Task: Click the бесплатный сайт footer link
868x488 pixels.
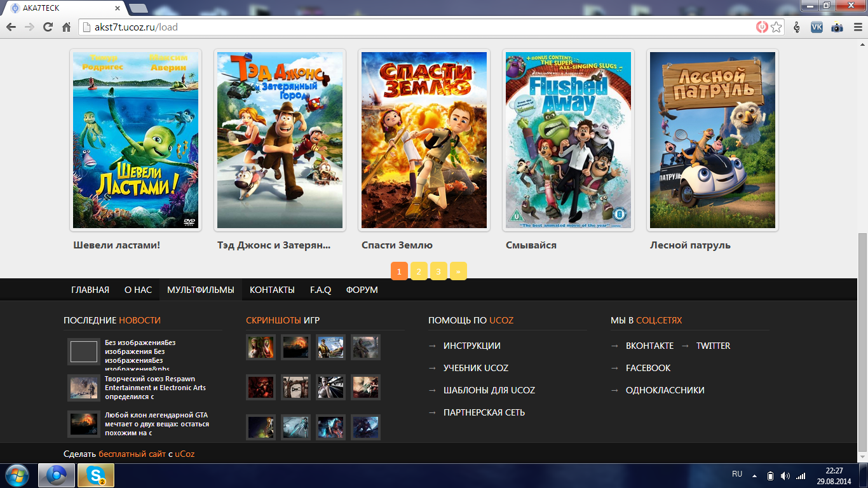Action: (132, 454)
